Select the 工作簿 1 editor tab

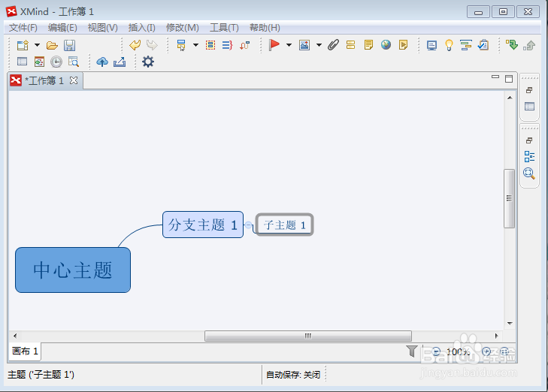click(44, 80)
